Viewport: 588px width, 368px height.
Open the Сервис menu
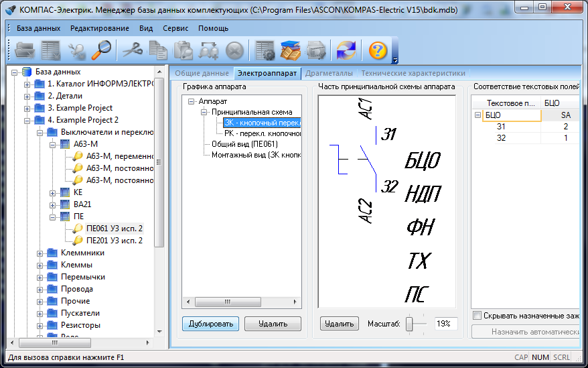click(x=175, y=28)
